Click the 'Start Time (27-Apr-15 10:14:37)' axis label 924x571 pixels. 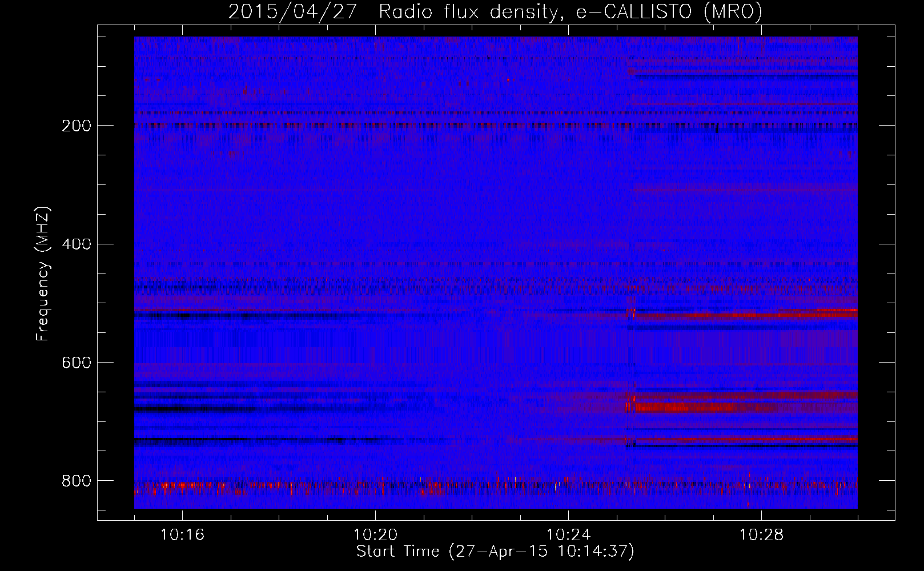(495, 552)
